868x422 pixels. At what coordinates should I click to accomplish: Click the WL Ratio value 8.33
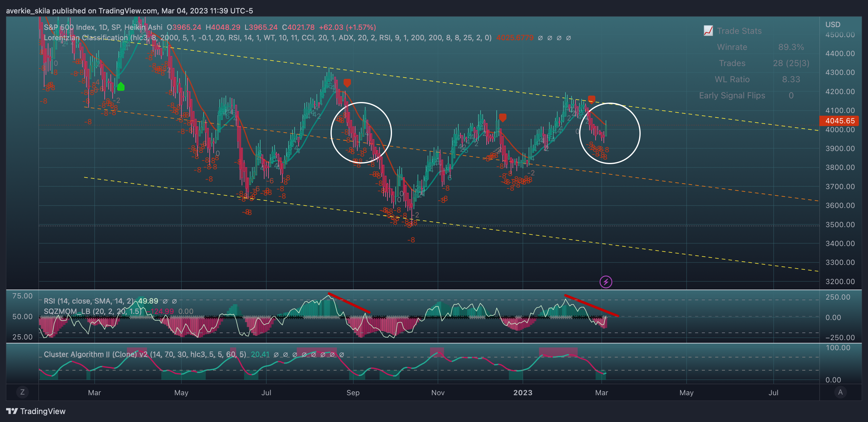[x=791, y=79]
